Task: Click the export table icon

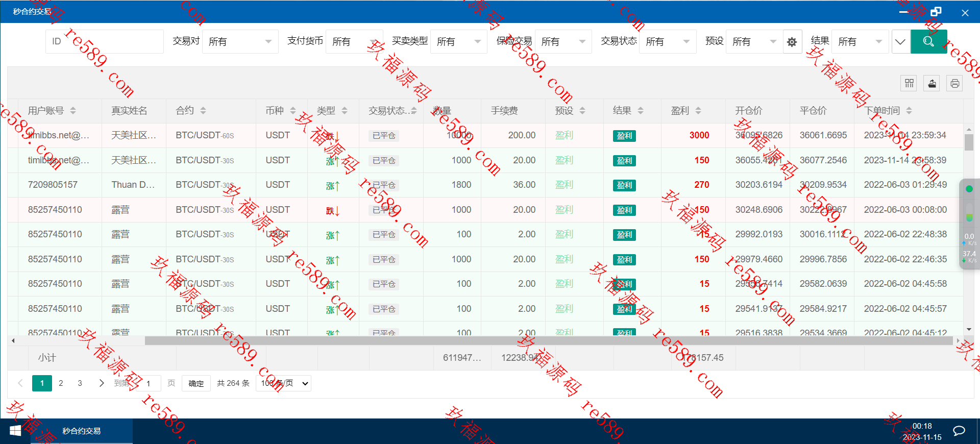Action: (x=932, y=83)
